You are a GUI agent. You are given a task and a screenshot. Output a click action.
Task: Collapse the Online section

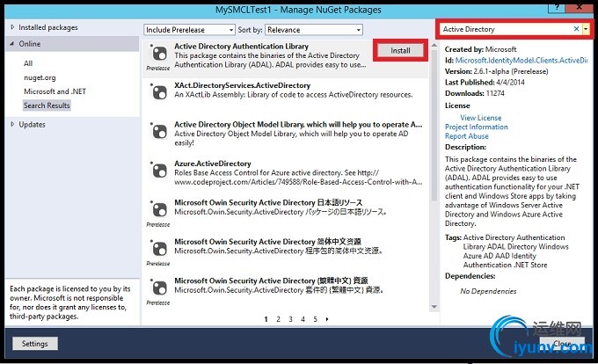click(12, 44)
